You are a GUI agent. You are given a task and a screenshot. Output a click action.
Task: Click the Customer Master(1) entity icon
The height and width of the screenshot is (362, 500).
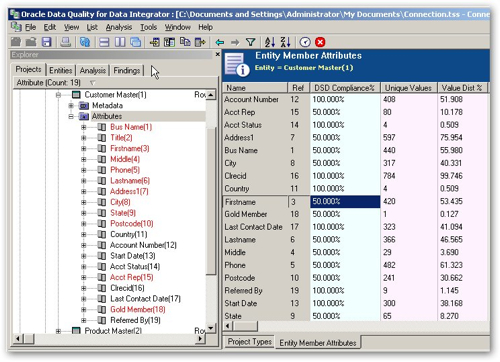click(x=76, y=95)
